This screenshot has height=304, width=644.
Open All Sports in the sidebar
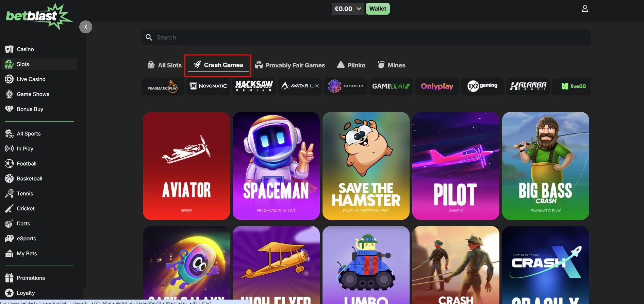(39, 133)
